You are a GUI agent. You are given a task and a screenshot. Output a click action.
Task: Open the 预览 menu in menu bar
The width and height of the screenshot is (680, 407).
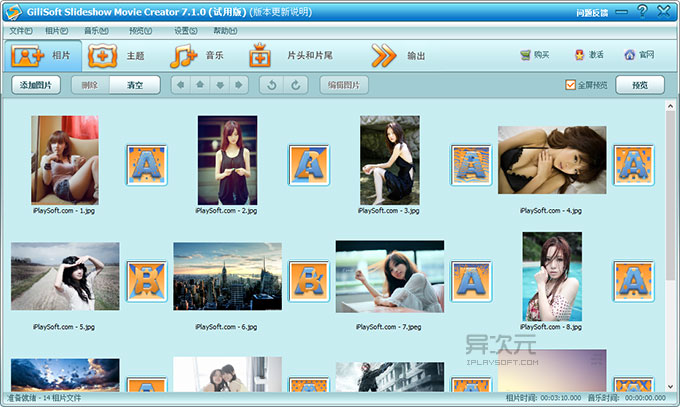tap(141, 31)
